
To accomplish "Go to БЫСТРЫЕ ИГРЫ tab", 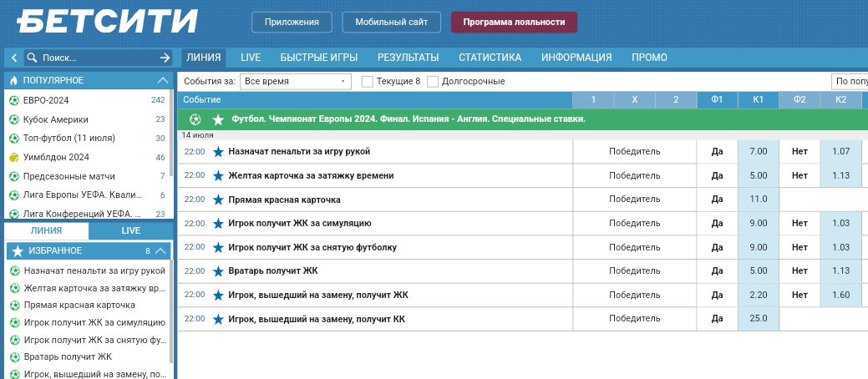I will (319, 58).
